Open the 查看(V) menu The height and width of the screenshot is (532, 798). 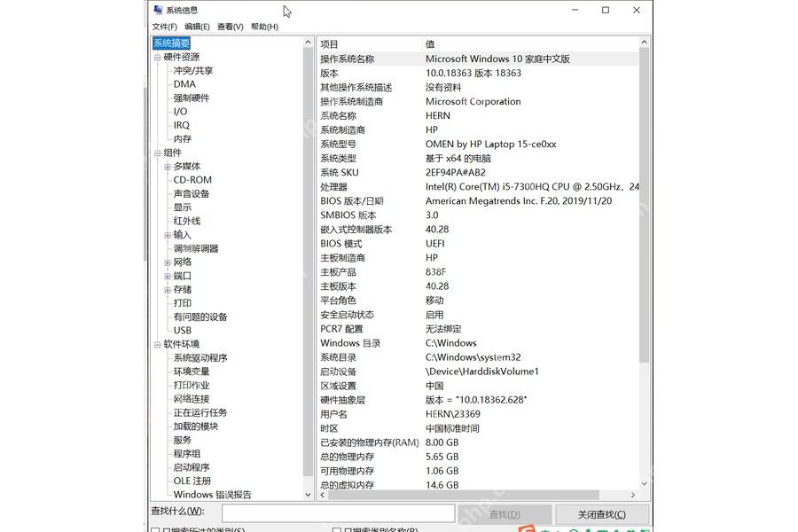click(230, 27)
